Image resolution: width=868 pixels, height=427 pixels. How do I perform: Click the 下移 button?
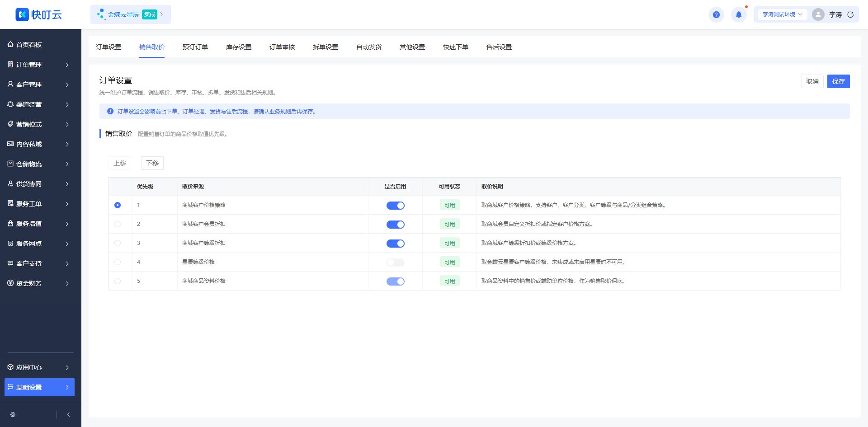(152, 163)
